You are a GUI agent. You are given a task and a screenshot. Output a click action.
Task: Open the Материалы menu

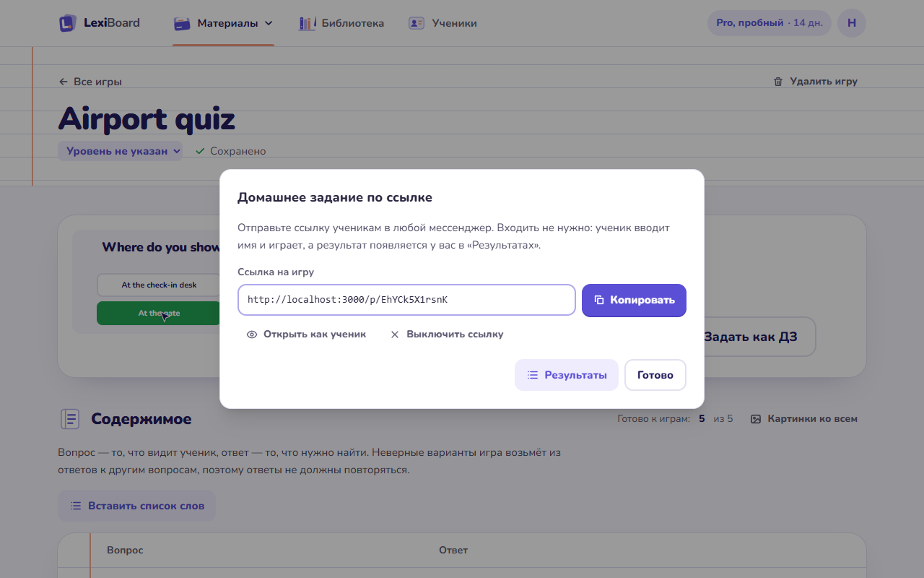tap(223, 23)
